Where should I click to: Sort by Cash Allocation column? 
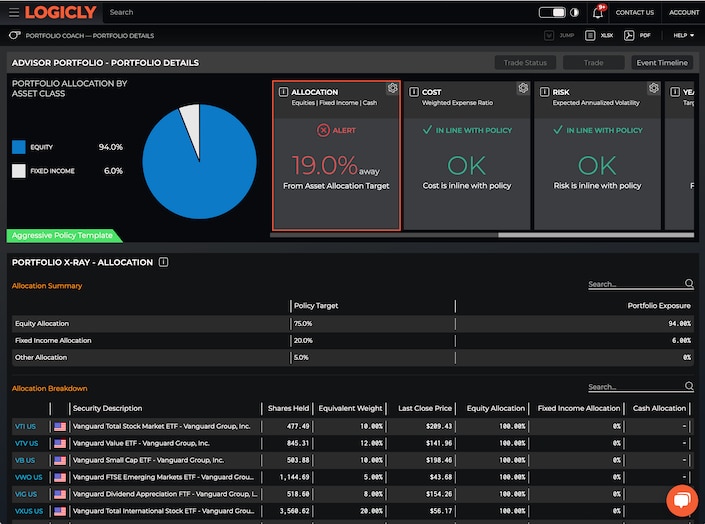click(x=659, y=408)
